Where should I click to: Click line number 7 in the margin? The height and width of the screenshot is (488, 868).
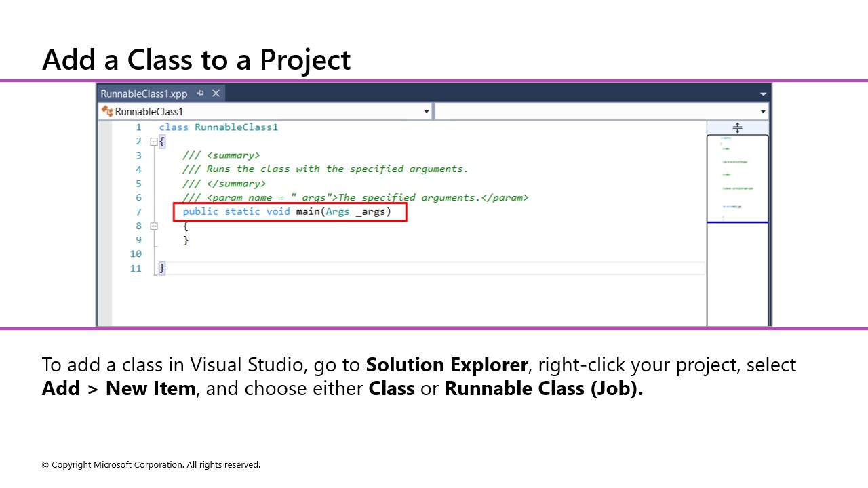(138, 211)
